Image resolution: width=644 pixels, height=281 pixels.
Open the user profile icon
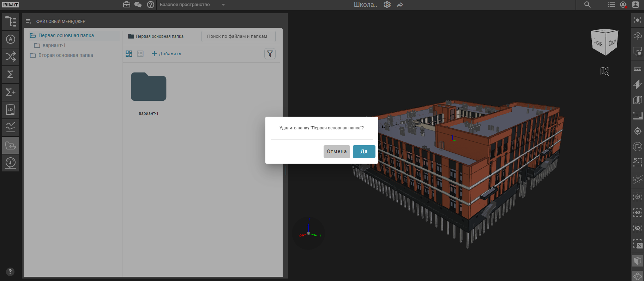coord(636,5)
